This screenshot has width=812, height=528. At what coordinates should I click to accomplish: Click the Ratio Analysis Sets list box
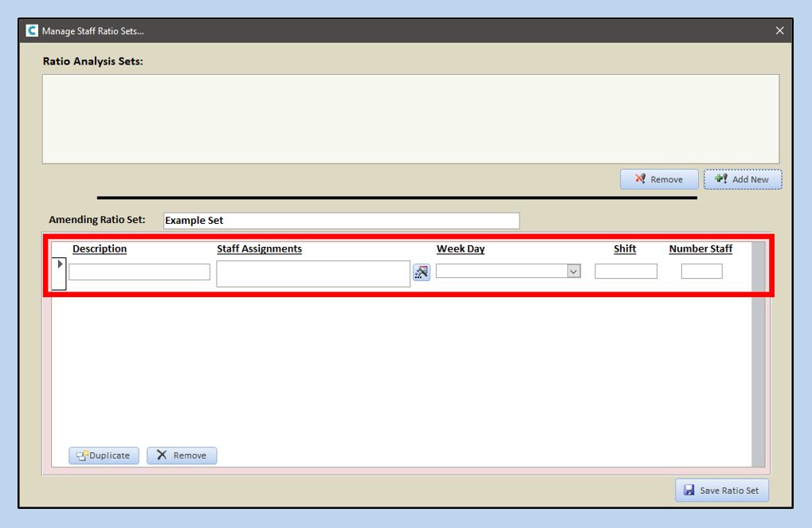410,119
